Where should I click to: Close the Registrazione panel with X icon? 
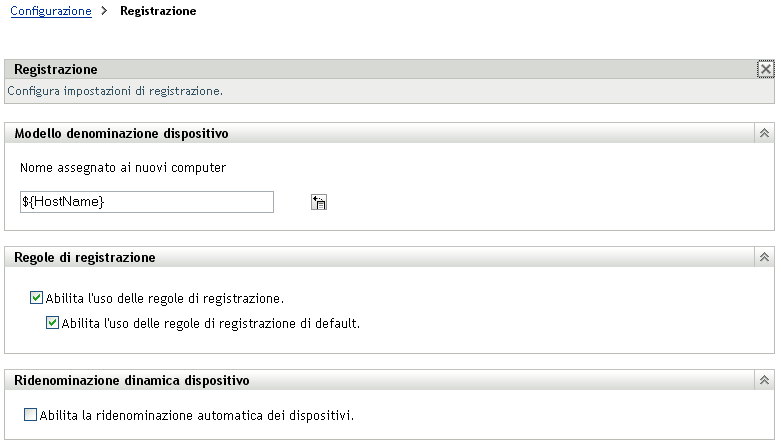tap(765, 70)
